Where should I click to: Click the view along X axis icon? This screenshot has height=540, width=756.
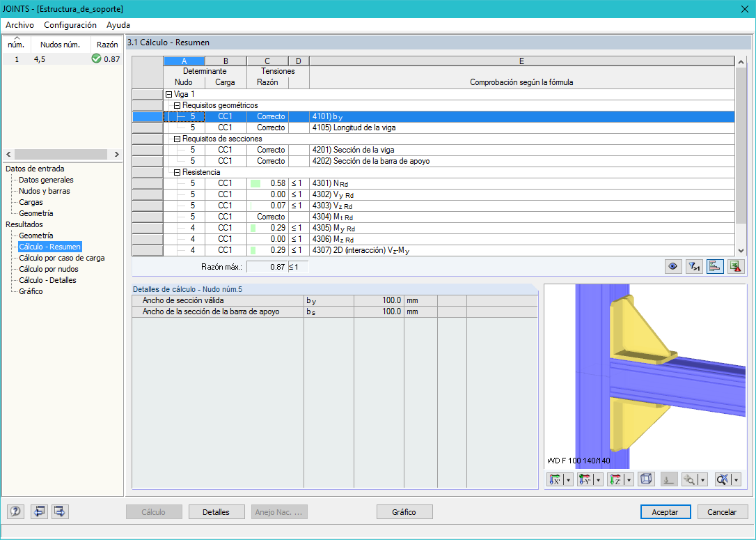click(x=556, y=479)
